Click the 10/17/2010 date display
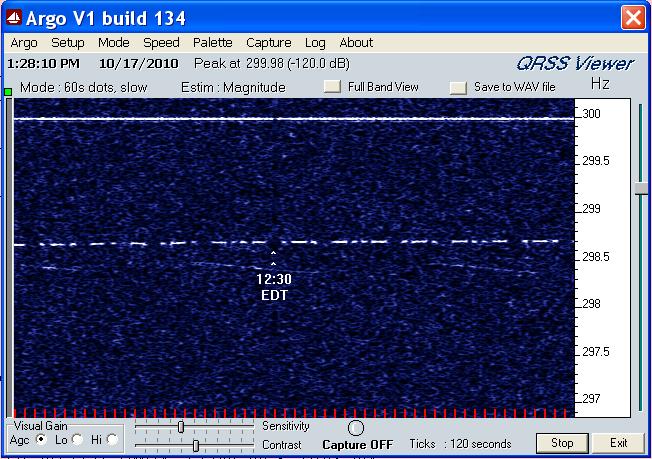This screenshot has width=652, height=459. pyautogui.click(x=139, y=64)
